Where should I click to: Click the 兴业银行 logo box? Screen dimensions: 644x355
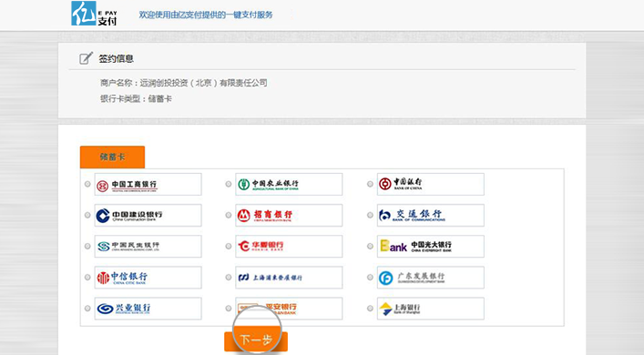coord(148,309)
